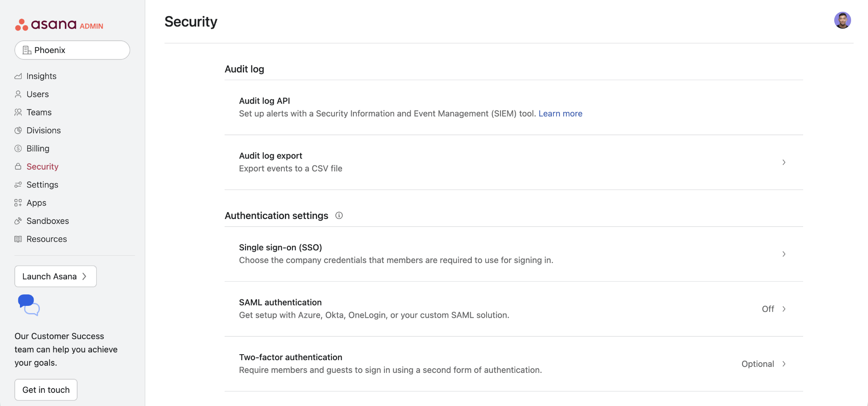Image resolution: width=868 pixels, height=406 pixels.
Task: Click the info icon next to Authentication settings
Action: point(339,216)
